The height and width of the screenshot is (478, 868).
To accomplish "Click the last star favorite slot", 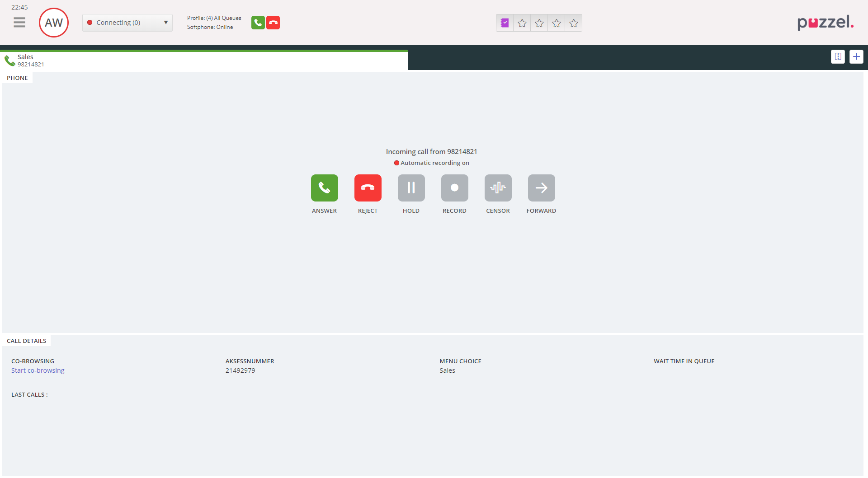I will tap(574, 23).
